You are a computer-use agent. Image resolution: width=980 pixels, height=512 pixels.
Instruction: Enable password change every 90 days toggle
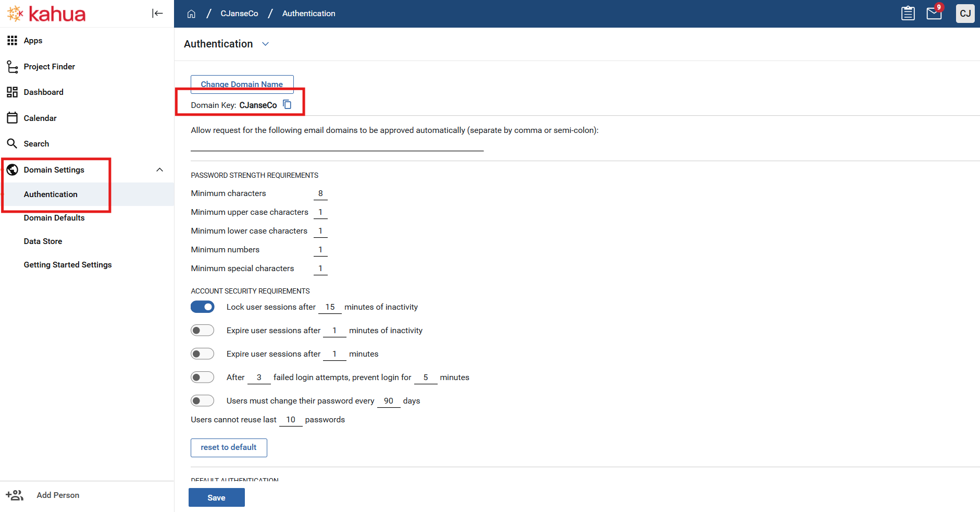[x=203, y=401]
